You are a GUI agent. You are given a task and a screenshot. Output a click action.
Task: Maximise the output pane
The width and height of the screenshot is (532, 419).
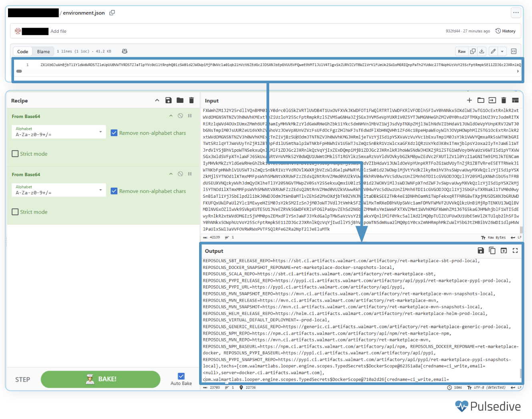click(x=515, y=251)
